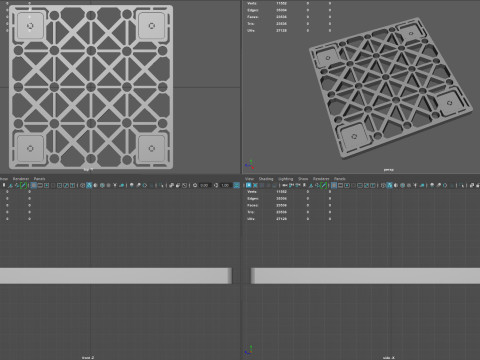Use default material in side view toolbar

coord(396,185)
